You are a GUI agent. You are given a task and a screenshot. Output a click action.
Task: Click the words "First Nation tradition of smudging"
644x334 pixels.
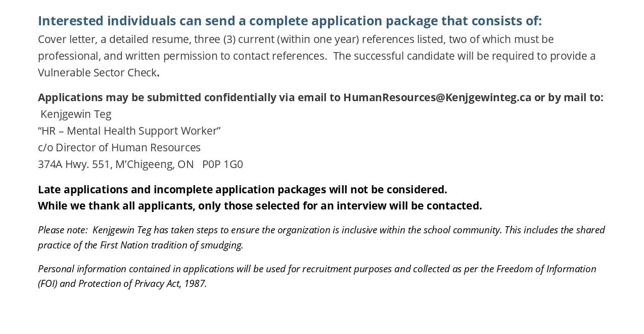(172, 245)
